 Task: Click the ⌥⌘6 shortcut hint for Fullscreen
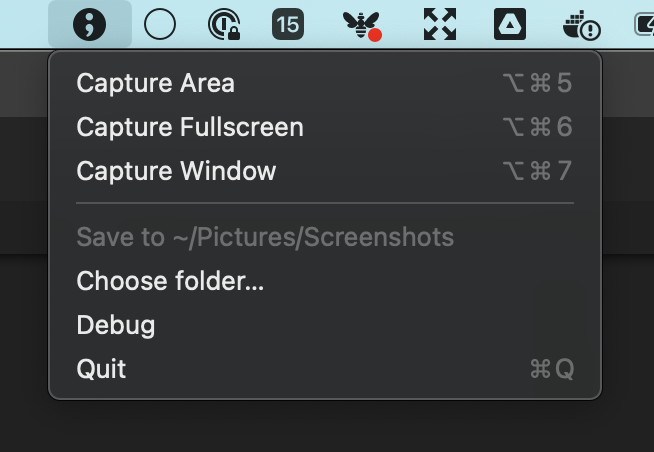point(537,127)
